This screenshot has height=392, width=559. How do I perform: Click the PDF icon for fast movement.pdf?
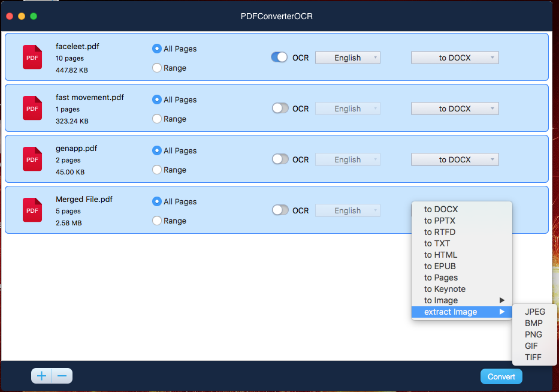coord(32,108)
